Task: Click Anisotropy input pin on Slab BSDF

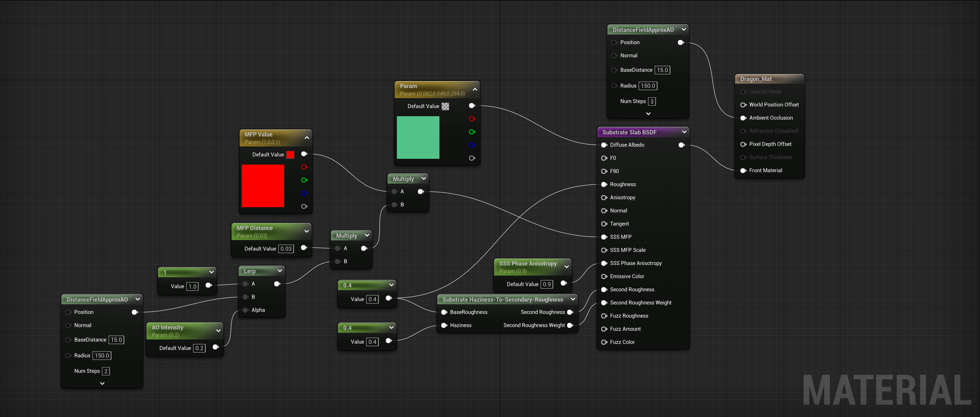Action: pyautogui.click(x=604, y=198)
